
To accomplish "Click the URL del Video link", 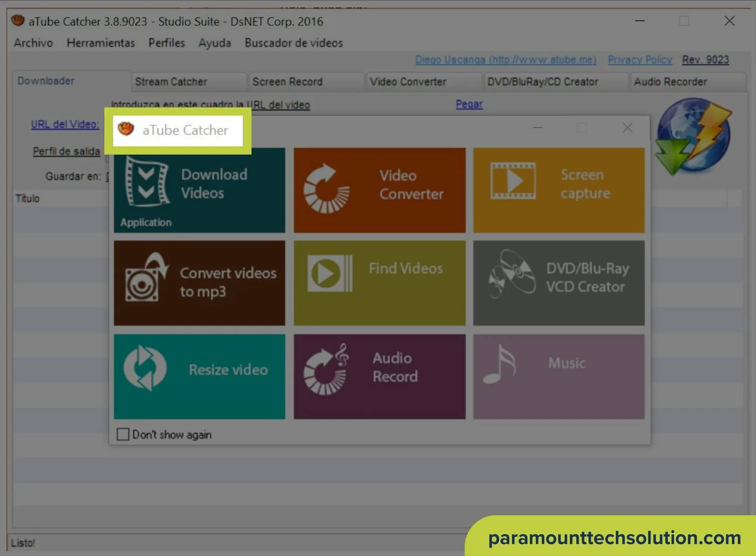I will [65, 125].
